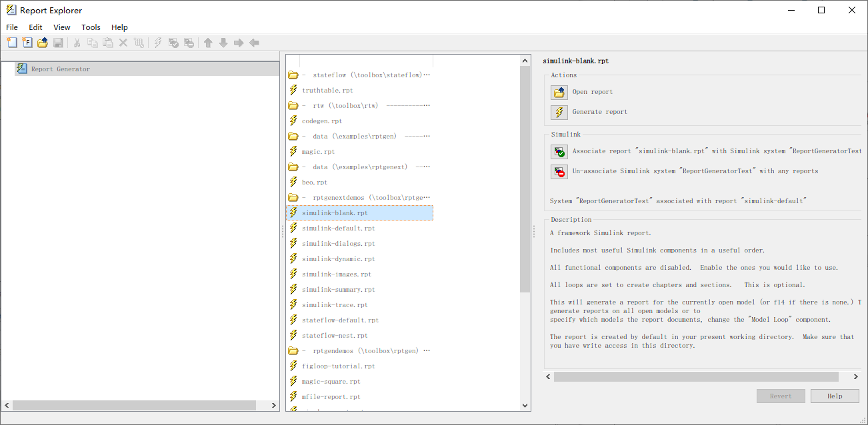Screen dimensions: 868x425
Task: Un-associate ReportGeneratorTest from any reports
Action: click(x=559, y=171)
